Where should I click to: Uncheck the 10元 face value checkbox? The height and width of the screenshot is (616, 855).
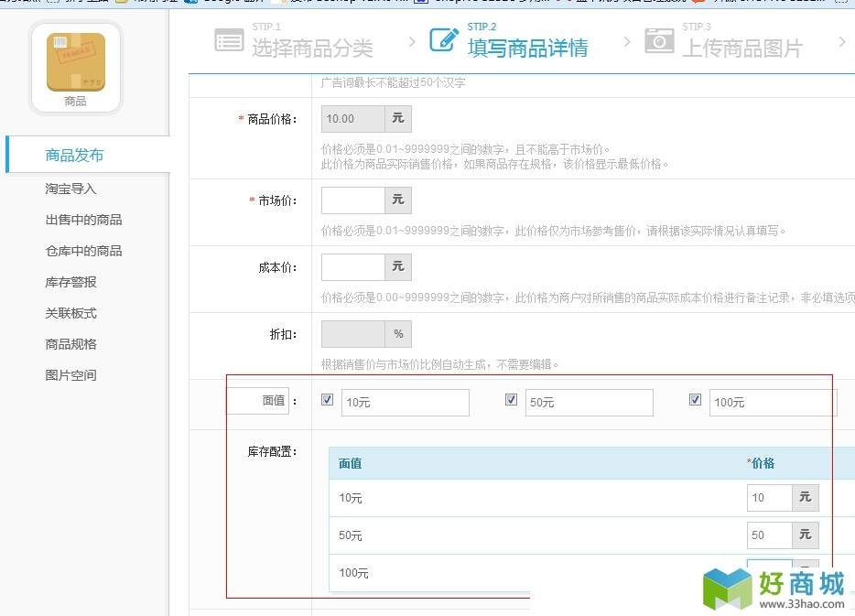tap(327, 400)
